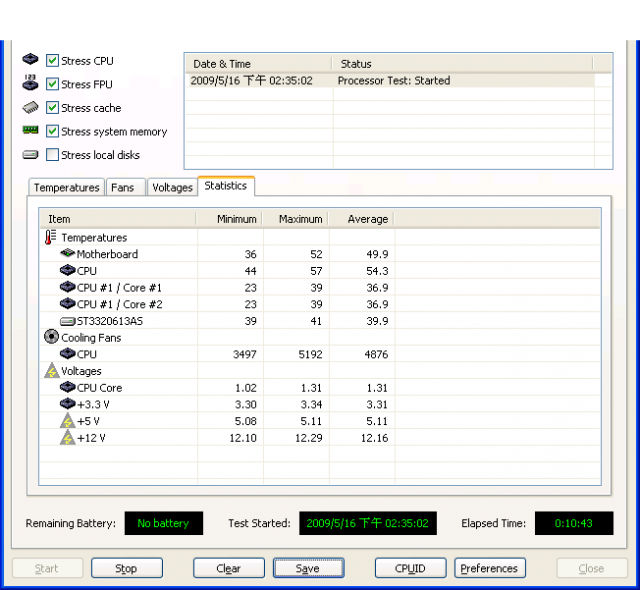This screenshot has height=590, width=640.
Task: Select the Statistics tab
Action: [x=226, y=186]
